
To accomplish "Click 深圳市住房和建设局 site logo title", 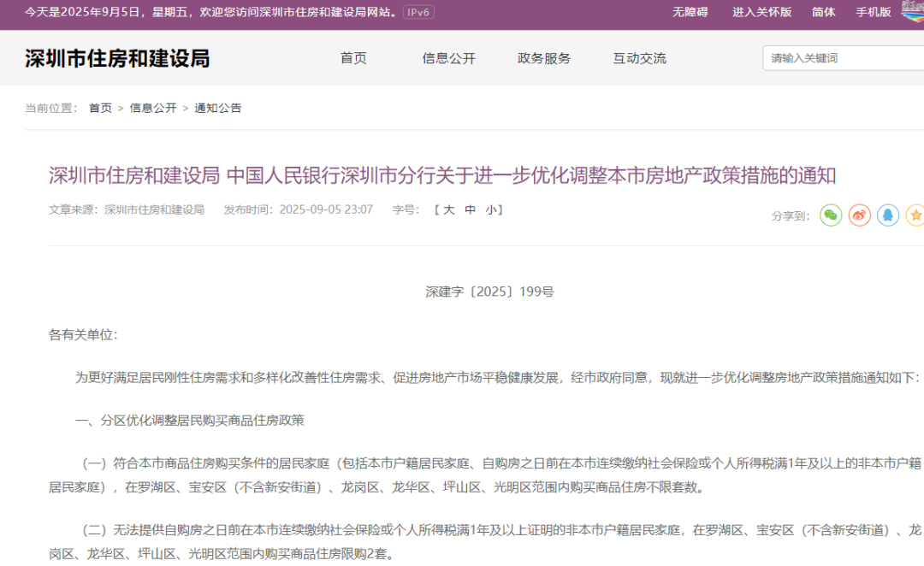I will pyautogui.click(x=117, y=58).
